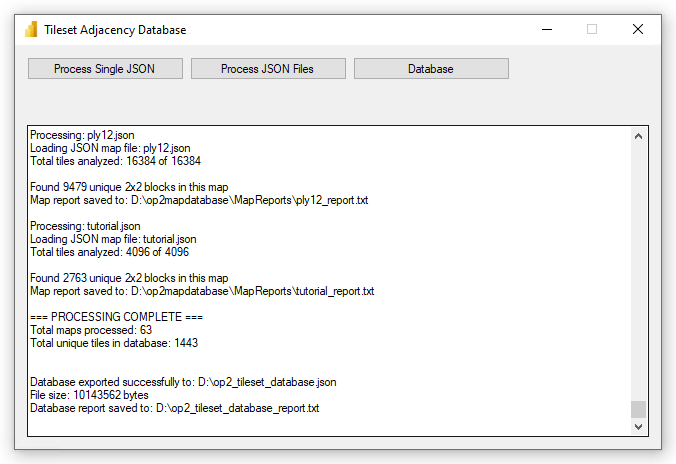The height and width of the screenshot is (464, 676).
Task: Click the Process Single JSON button
Action: tap(105, 69)
